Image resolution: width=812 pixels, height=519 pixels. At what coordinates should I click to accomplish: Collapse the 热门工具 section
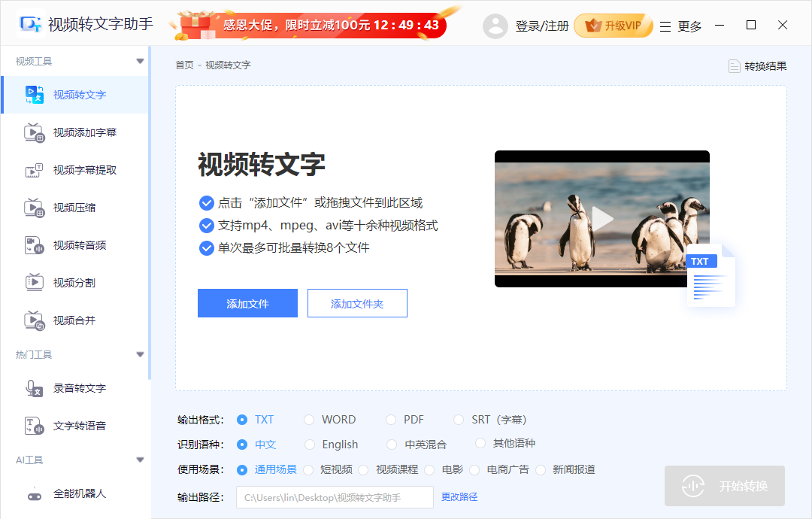tap(140, 354)
